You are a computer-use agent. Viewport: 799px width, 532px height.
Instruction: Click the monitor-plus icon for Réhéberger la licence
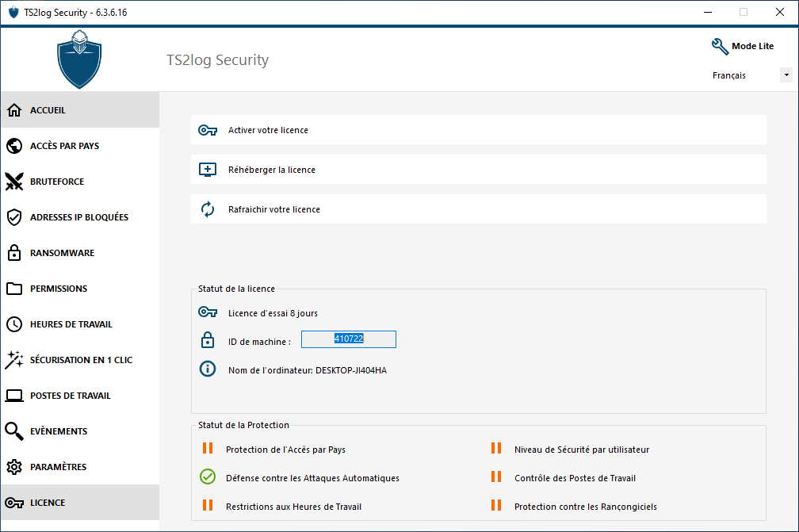208,170
